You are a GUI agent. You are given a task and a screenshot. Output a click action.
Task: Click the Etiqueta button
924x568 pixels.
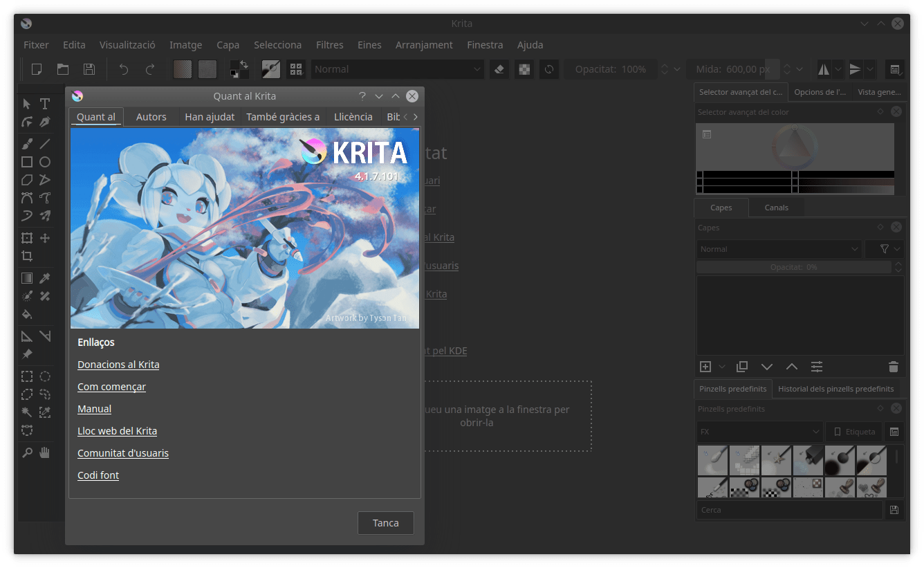853,432
